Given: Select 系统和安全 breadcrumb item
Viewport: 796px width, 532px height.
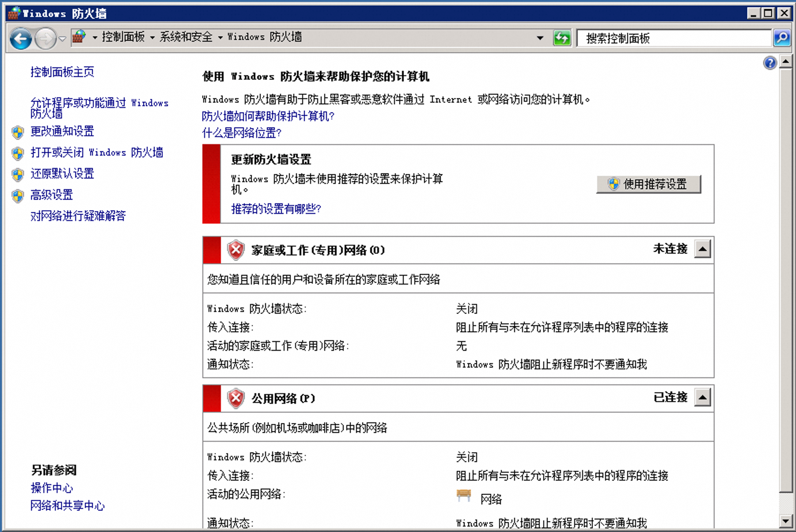Looking at the screenshot, I should [186, 37].
